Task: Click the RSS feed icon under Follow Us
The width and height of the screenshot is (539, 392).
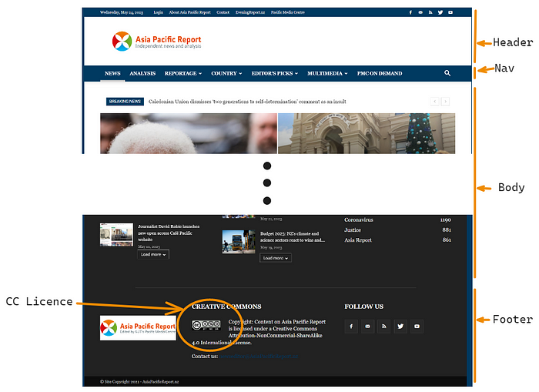Action: click(383, 327)
